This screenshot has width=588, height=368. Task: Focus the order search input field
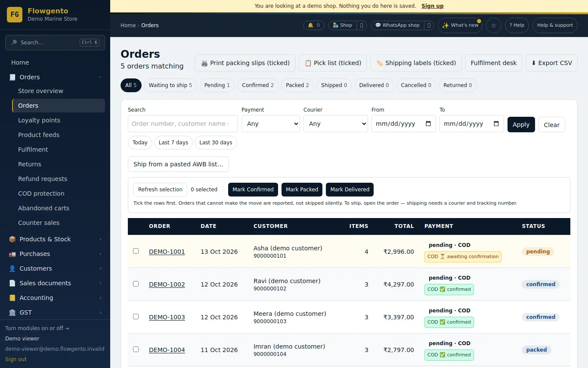coord(183,124)
